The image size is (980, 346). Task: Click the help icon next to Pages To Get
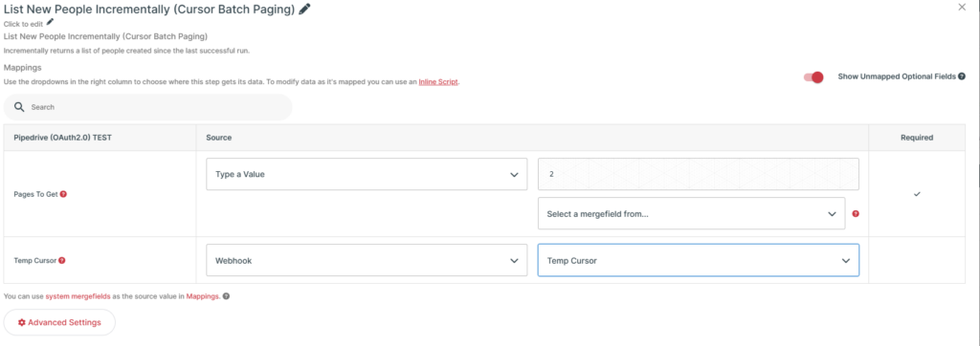(x=63, y=194)
